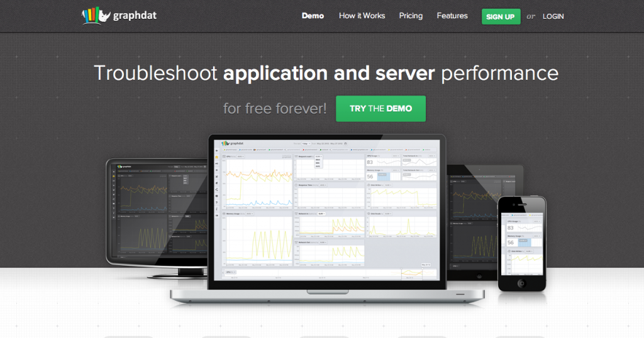The height and width of the screenshot is (338, 644).
Task: Open the Demo menu item
Action: (313, 16)
